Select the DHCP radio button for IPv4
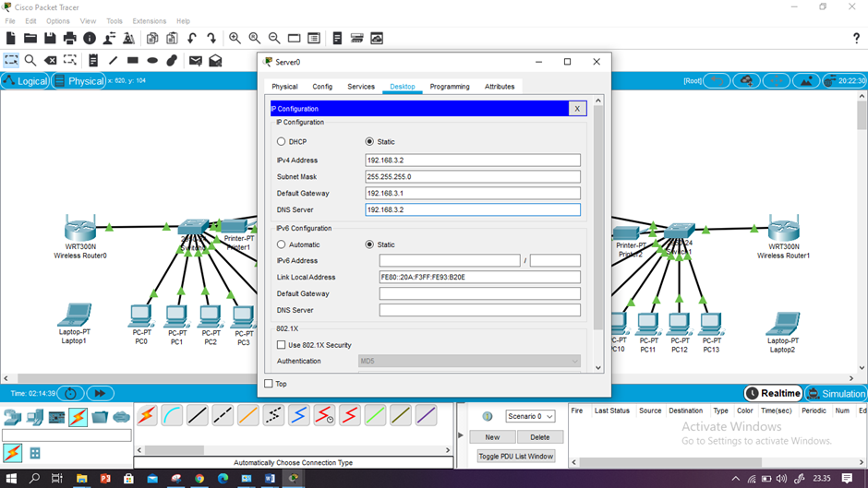 [x=282, y=142]
